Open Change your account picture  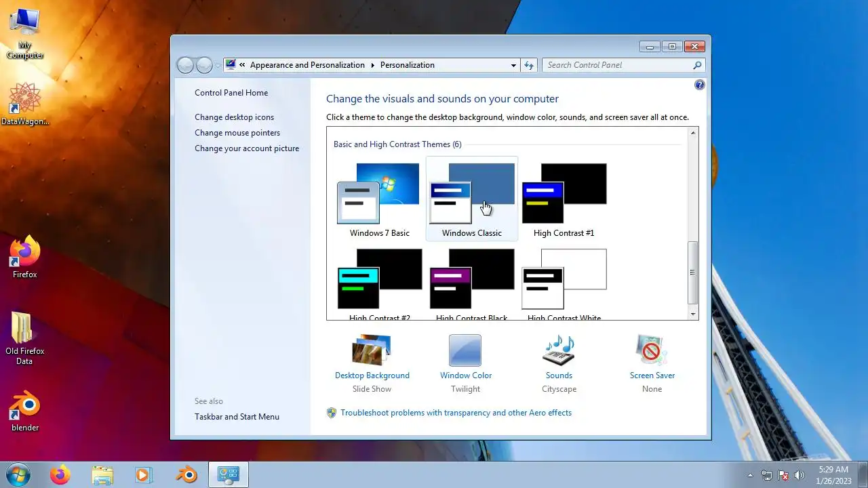(247, 148)
